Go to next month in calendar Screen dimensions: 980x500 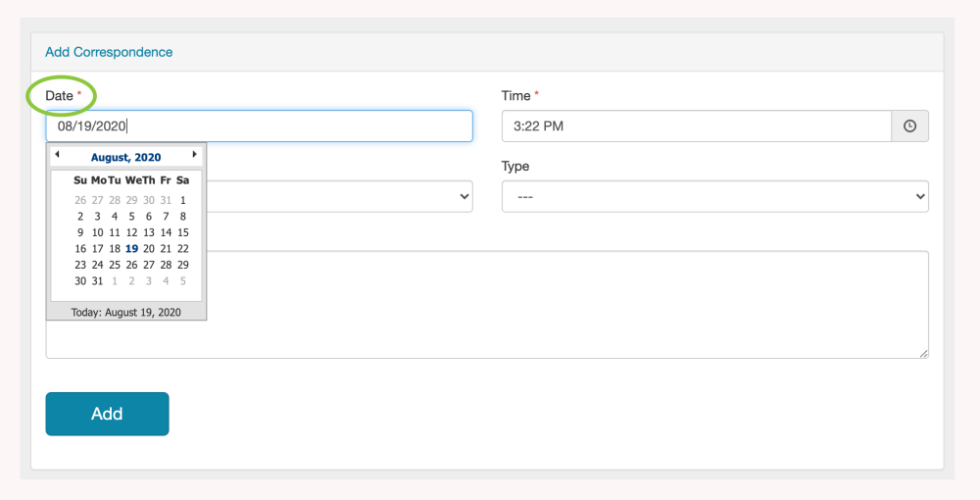[195, 154]
